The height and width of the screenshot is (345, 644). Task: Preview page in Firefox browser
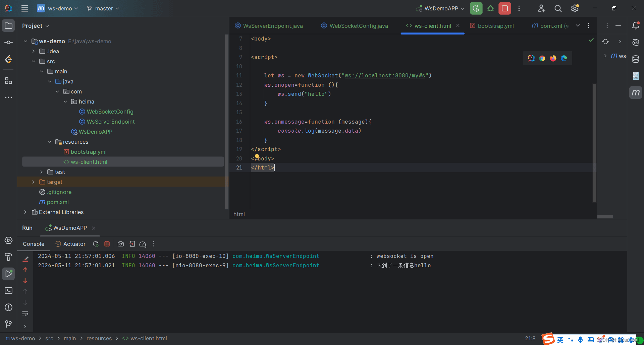coord(553,58)
